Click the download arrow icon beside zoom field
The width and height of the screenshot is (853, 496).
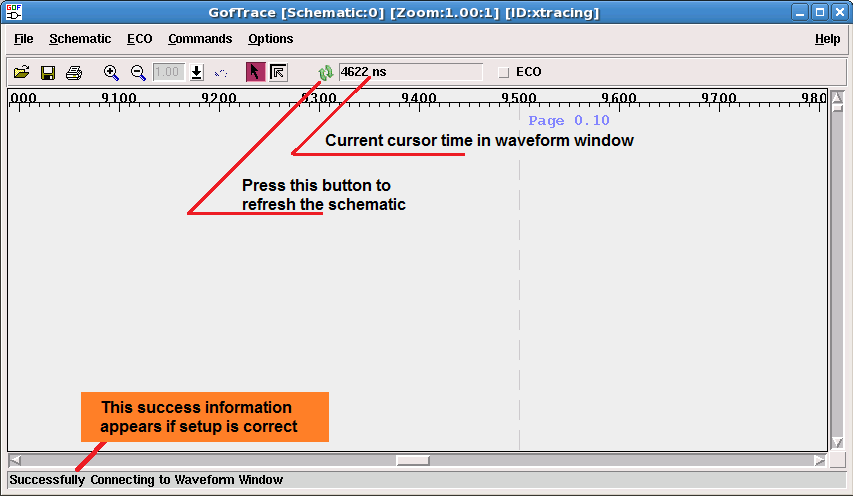click(197, 72)
